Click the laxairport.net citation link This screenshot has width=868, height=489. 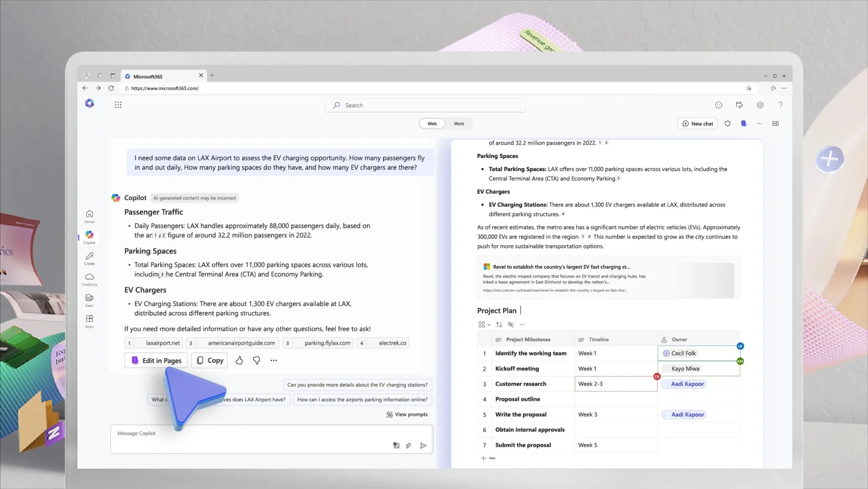click(163, 342)
